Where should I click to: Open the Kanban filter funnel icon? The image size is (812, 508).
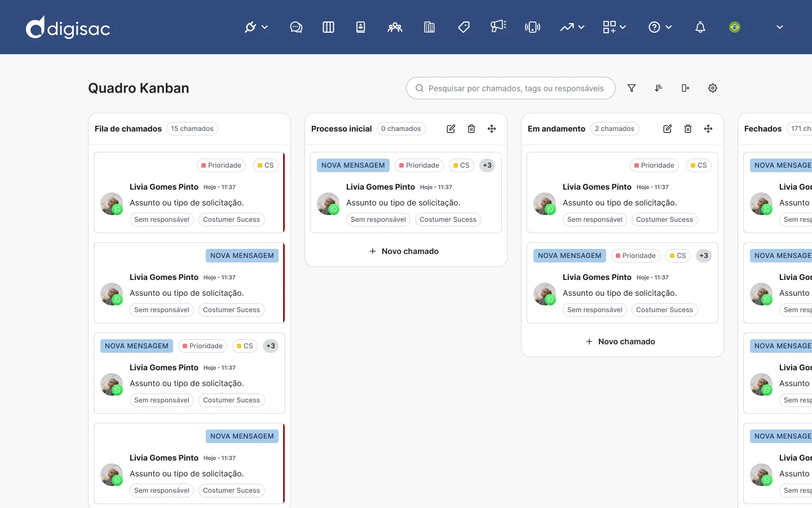coord(632,88)
